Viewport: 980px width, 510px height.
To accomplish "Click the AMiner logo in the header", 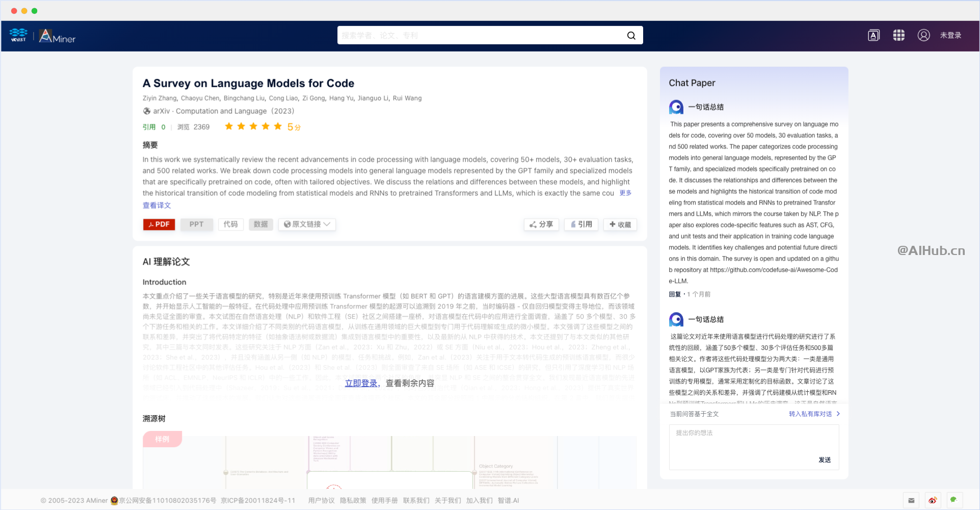I will [x=56, y=36].
